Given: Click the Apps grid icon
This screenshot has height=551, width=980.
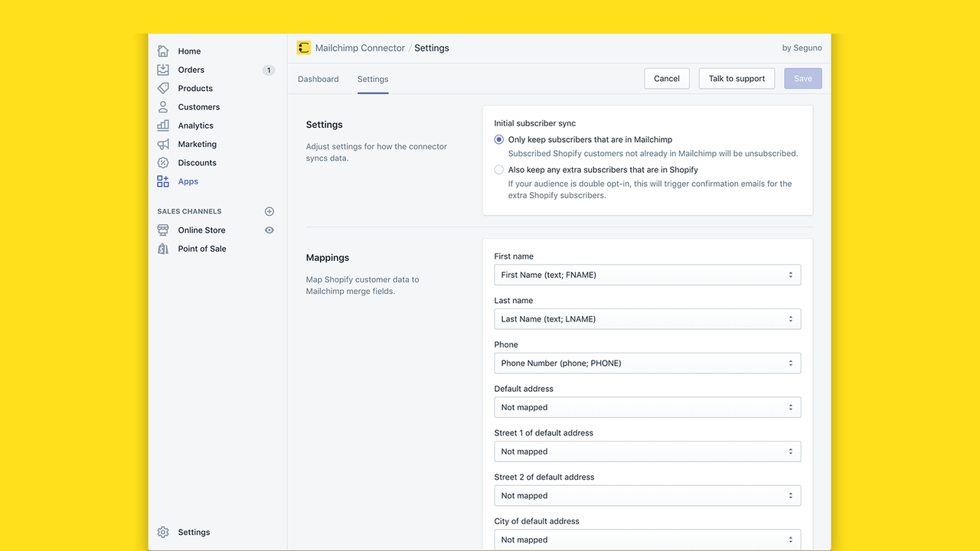Looking at the screenshot, I should [x=163, y=181].
